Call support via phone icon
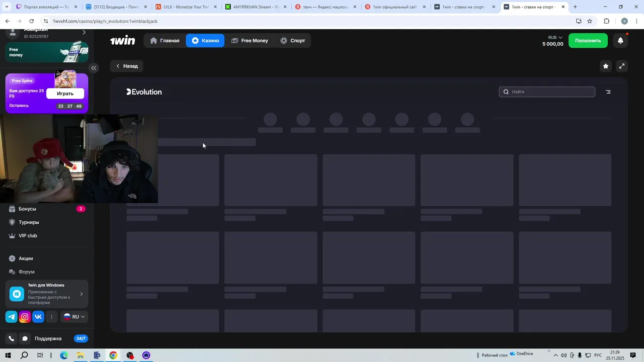The width and height of the screenshot is (644, 362). click(x=12, y=339)
